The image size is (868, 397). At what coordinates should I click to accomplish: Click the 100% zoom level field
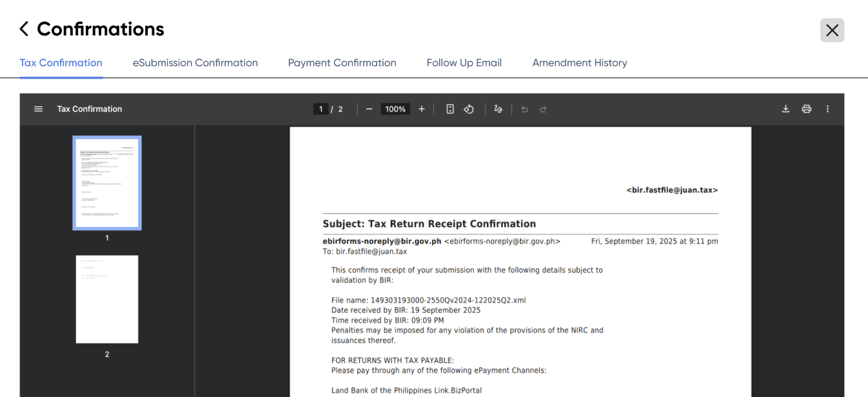[x=395, y=110]
